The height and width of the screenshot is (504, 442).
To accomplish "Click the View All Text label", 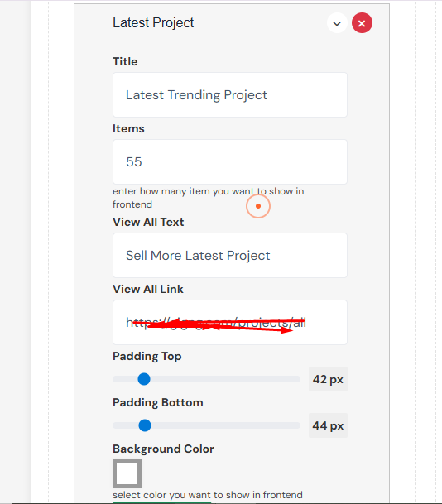I will click(148, 222).
